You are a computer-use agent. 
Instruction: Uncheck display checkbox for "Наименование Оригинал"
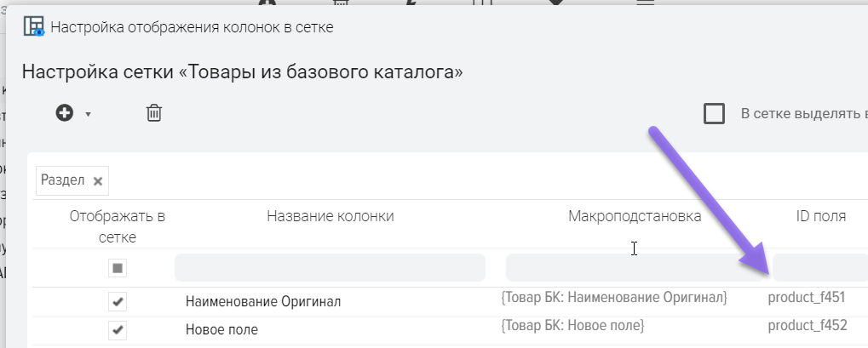(x=118, y=301)
